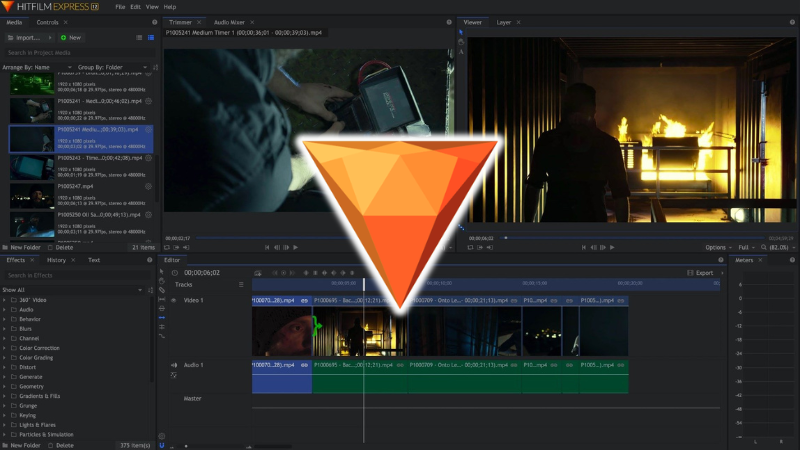The image size is (800, 450).
Task: Select the arrow selection tool in Editor
Action: pos(162,272)
